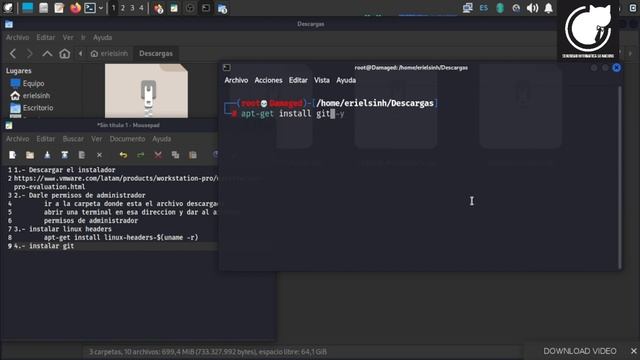The image size is (640, 360).
Task: Open Documento menu in Mousepad
Action: click(x=127, y=139)
